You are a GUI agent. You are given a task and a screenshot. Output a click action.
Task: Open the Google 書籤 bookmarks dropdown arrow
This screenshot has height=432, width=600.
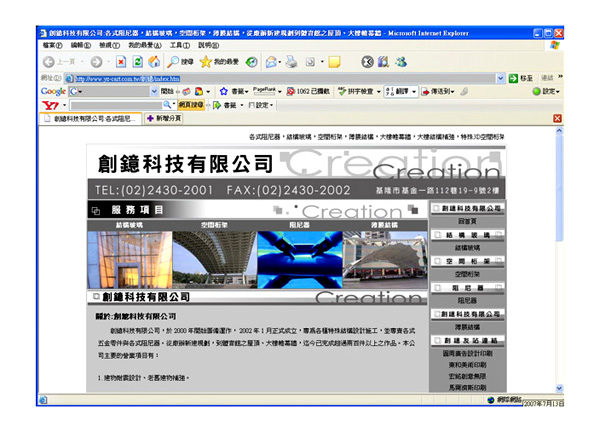[x=247, y=92]
